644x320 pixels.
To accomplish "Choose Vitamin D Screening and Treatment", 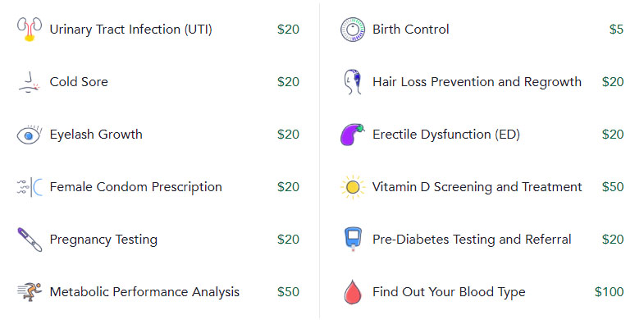I will (x=477, y=187).
